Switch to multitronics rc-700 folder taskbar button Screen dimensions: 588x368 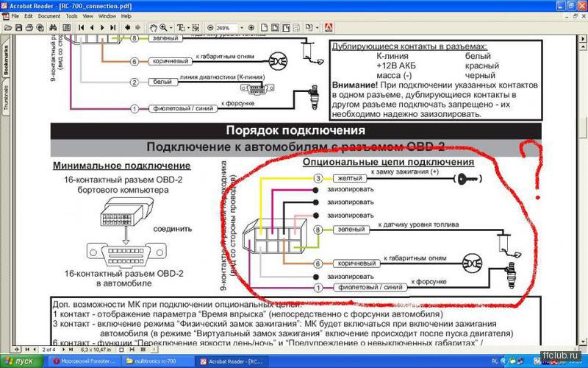(158, 361)
